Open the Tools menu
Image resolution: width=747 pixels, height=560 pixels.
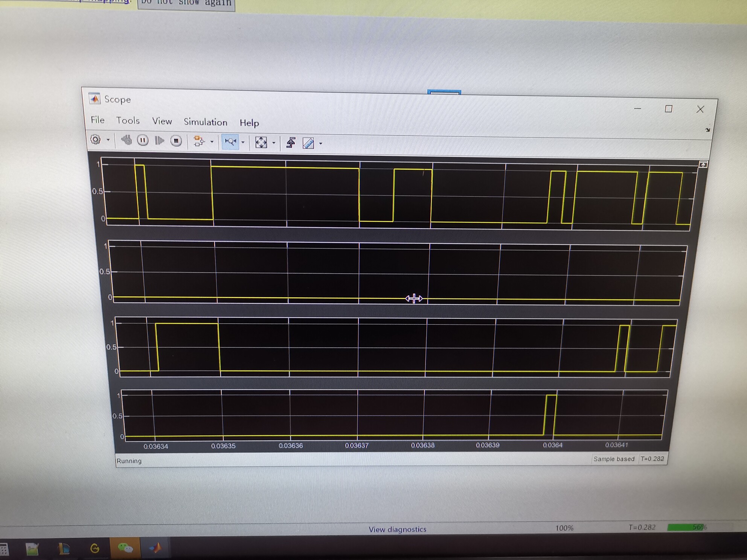point(128,120)
